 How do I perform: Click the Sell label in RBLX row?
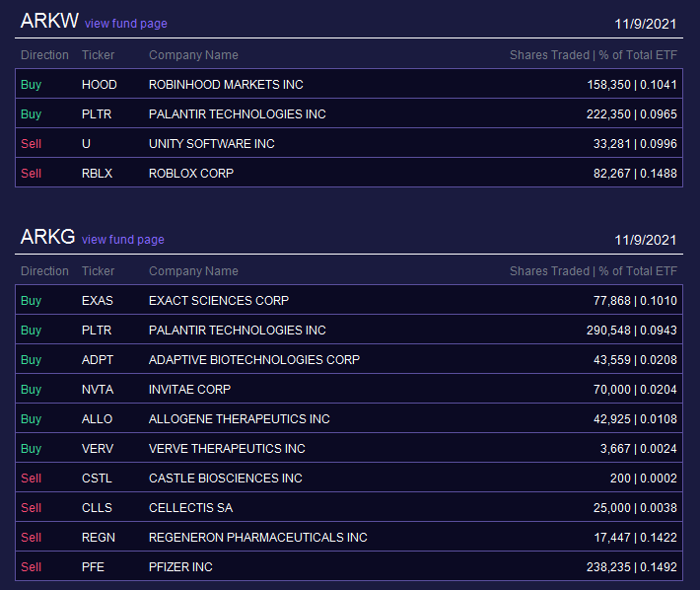click(31, 173)
